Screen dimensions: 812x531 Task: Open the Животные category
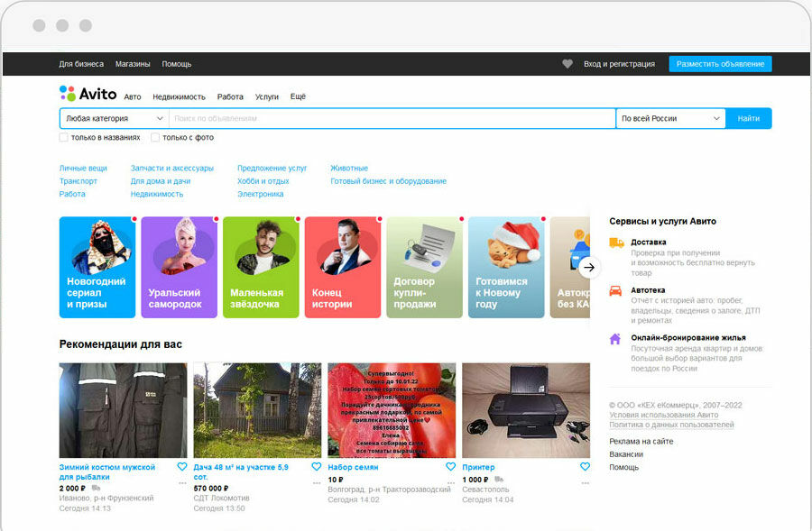[x=349, y=169]
